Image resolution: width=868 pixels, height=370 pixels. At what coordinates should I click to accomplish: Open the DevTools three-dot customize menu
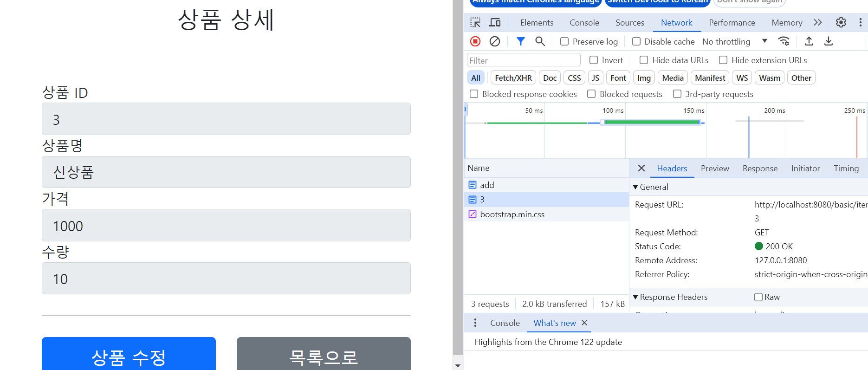click(x=860, y=22)
